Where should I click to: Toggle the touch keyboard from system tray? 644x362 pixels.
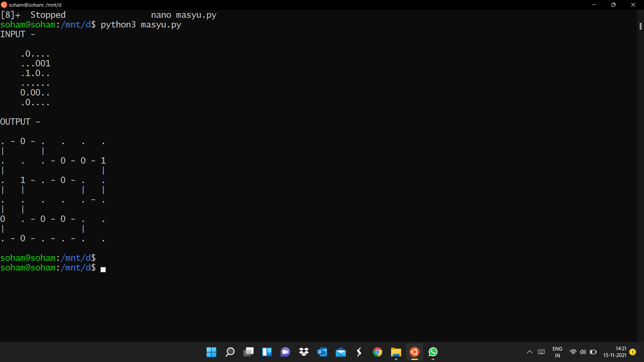pos(541,352)
